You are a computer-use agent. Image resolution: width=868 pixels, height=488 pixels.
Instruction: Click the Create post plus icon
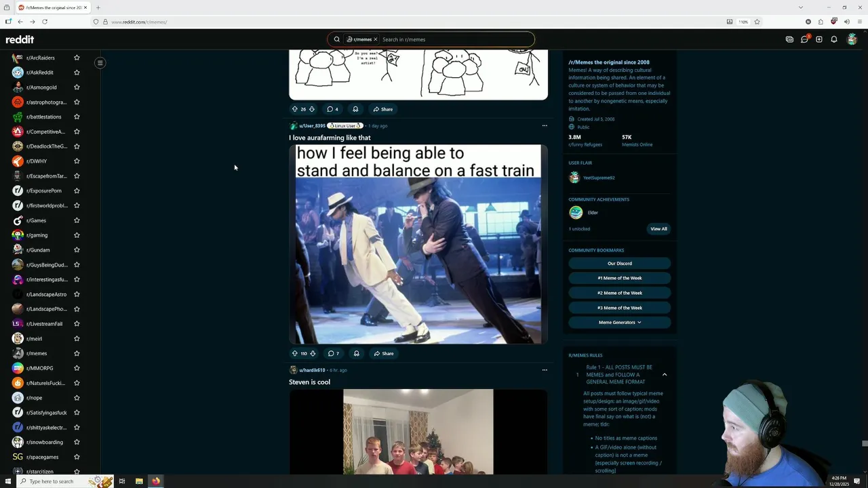[x=819, y=39]
